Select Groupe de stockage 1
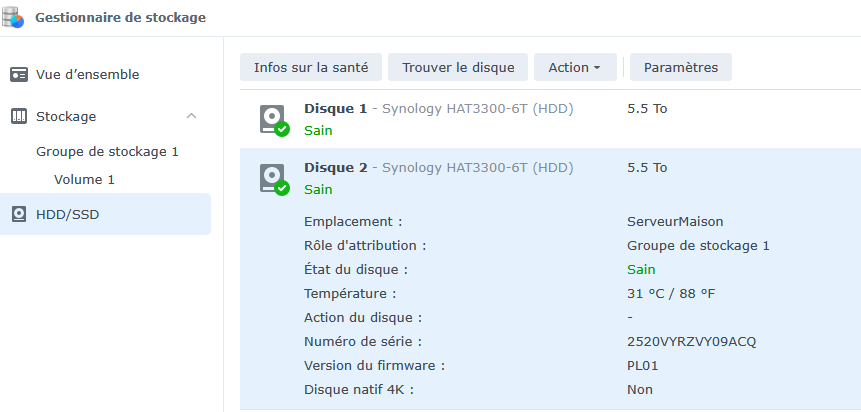The height and width of the screenshot is (412, 861). [107, 152]
